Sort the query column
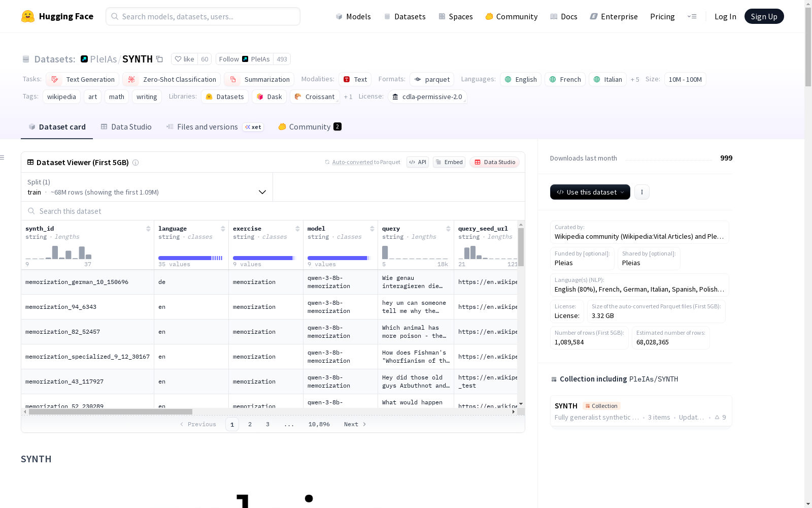Image resolution: width=812 pixels, height=508 pixels. [x=448, y=229]
